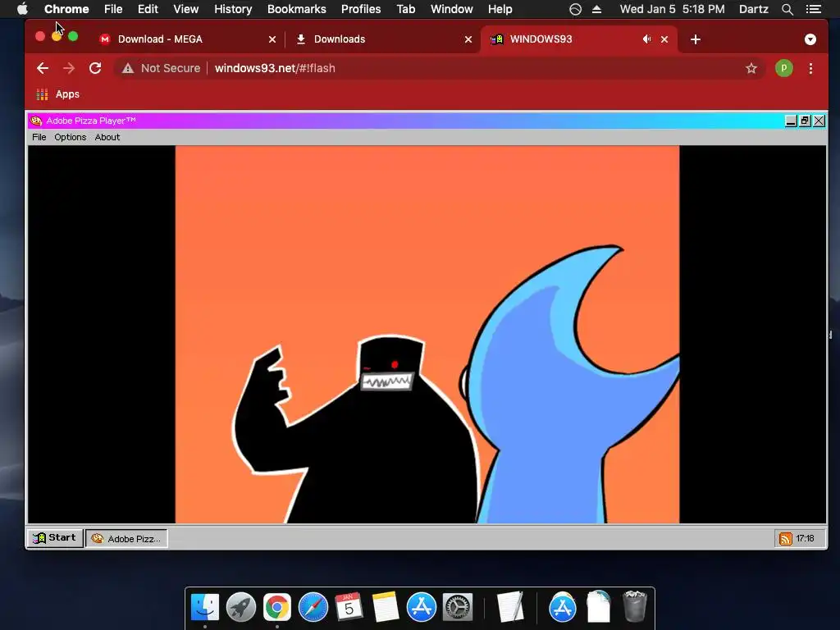
Task: Go back to previous page
Action: tap(43, 68)
